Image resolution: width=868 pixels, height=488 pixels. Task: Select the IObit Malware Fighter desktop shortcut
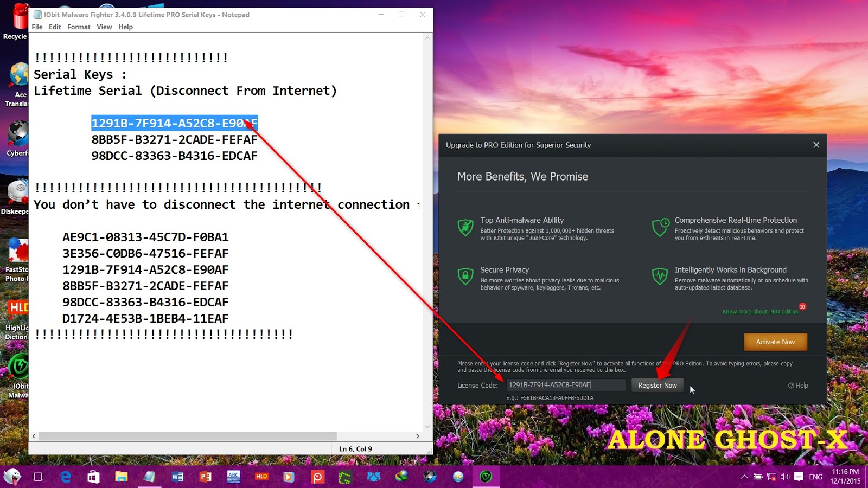pyautogui.click(x=18, y=376)
